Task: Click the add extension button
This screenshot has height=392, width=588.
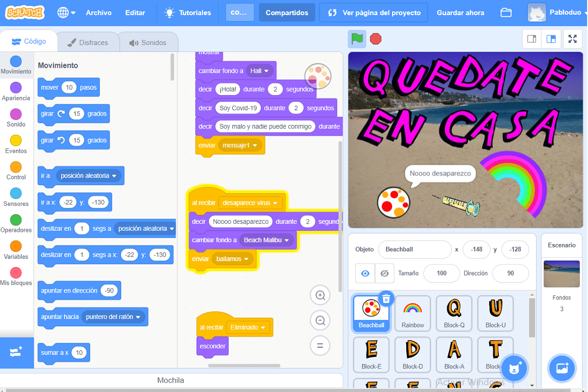Action: click(x=17, y=352)
